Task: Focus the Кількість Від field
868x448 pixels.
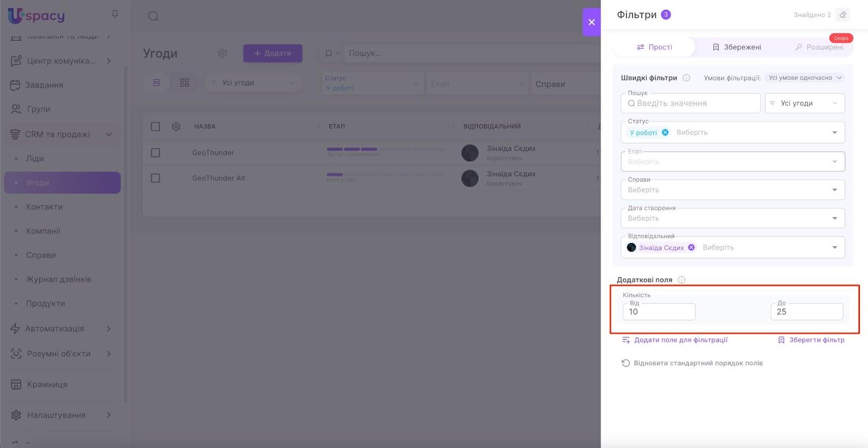Action: [x=659, y=312]
